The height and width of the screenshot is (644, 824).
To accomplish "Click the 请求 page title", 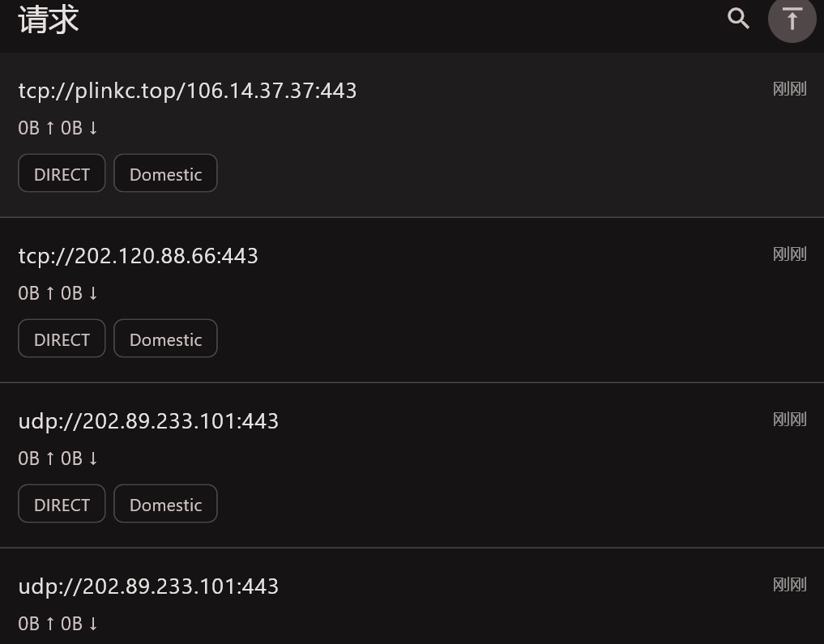I will click(49, 19).
